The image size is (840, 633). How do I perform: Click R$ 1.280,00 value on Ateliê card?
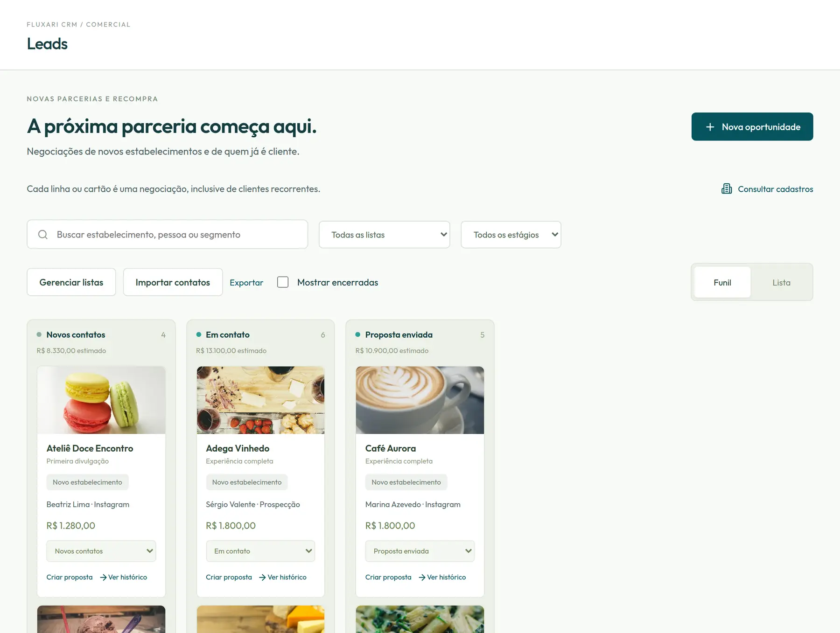(x=71, y=526)
